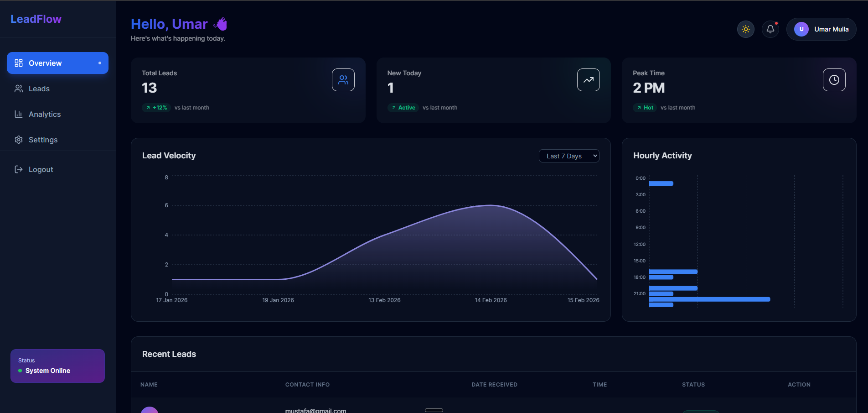Click the Peak Time clock icon
This screenshot has width=868, height=413.
click(x=834, y=80)
